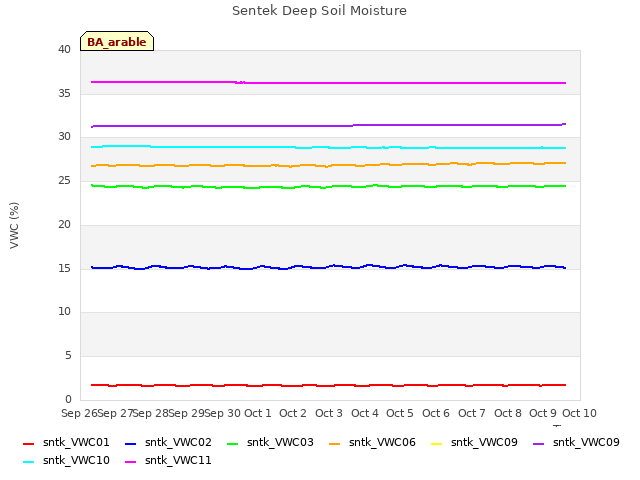
Task: Click the red sntk_VWC01 legend marker
Action: coord(28,444)
